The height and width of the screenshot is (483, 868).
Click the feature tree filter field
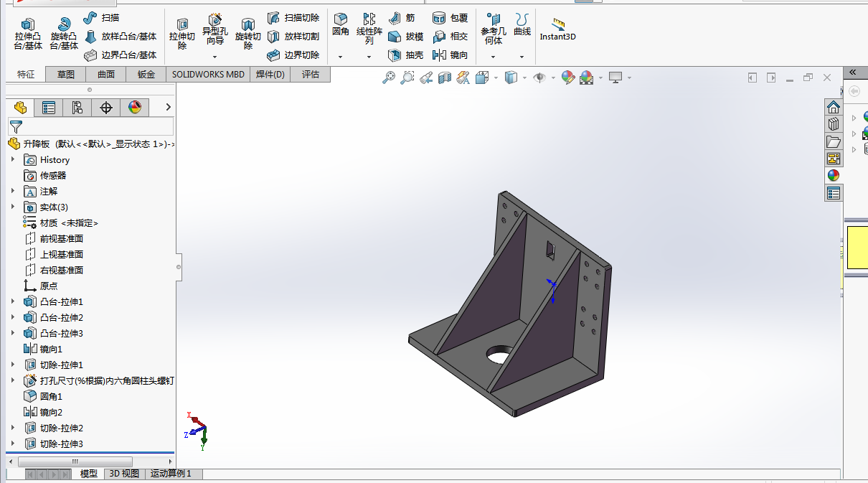click(90, 126)
